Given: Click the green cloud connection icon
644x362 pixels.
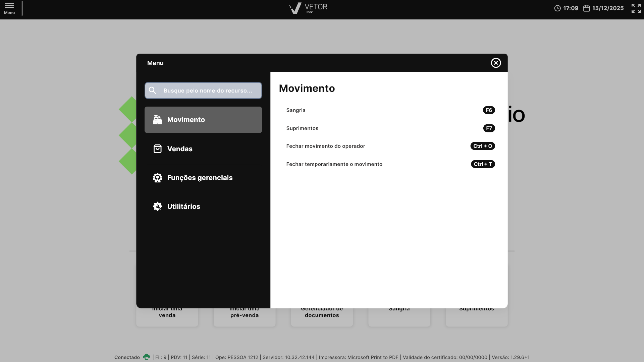Looking at the screenshot, I should pos(146,357).
